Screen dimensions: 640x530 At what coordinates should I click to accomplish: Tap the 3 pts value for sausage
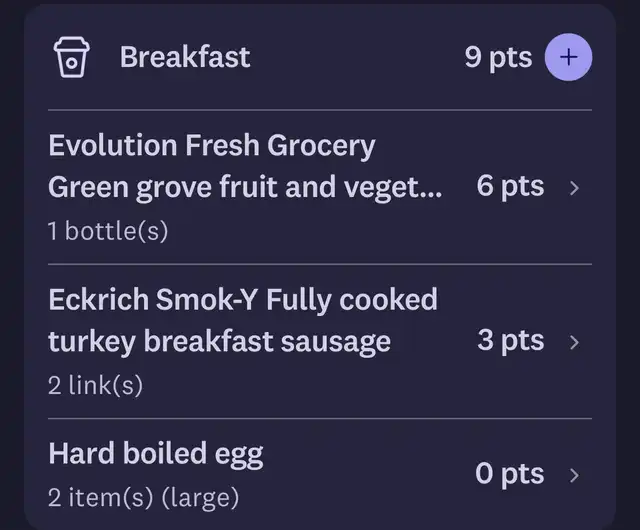click(x=511, y=341)
